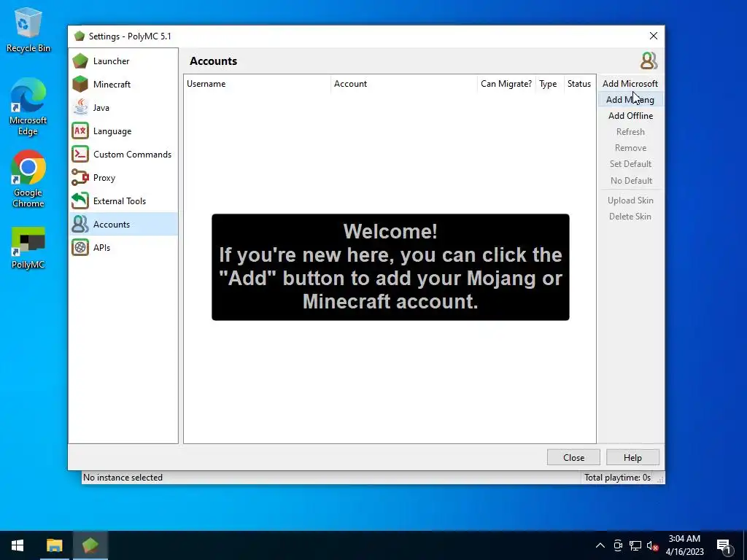Open File Explorer from the taskbar

[54, 545]
